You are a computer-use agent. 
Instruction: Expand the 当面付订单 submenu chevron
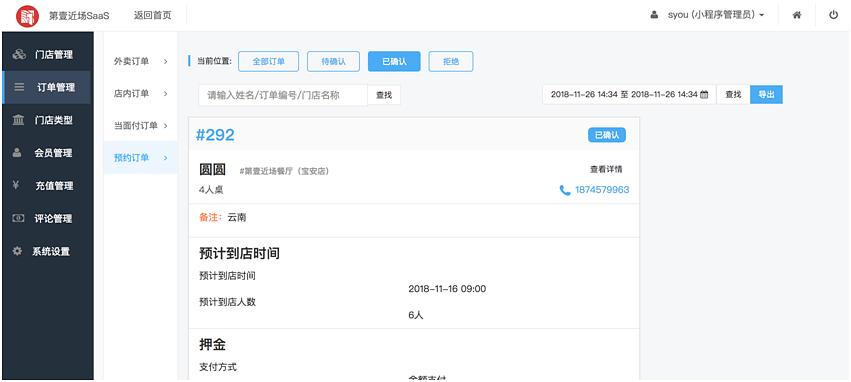click(x=166, y=125)
